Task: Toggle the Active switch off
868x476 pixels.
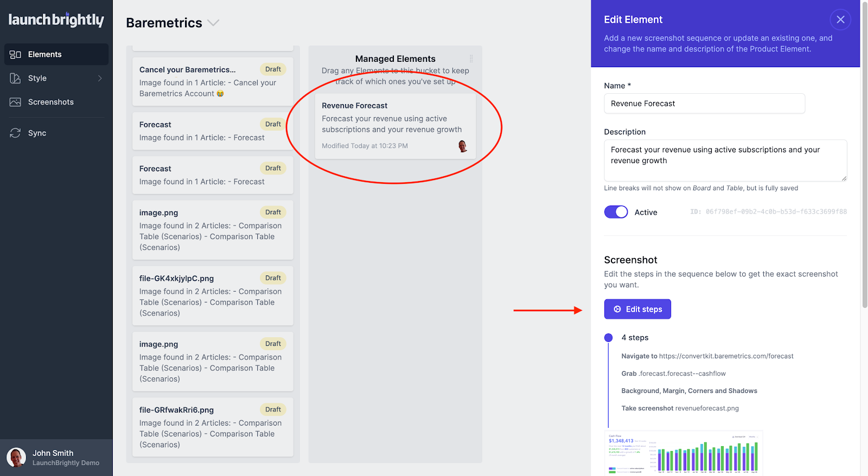Action: point(616,213)
